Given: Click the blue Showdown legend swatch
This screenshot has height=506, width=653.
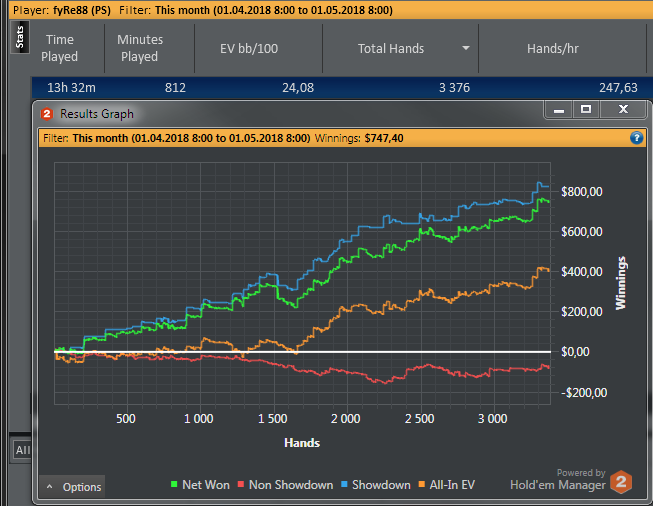Looking at the screenshot, I should 344,484.
